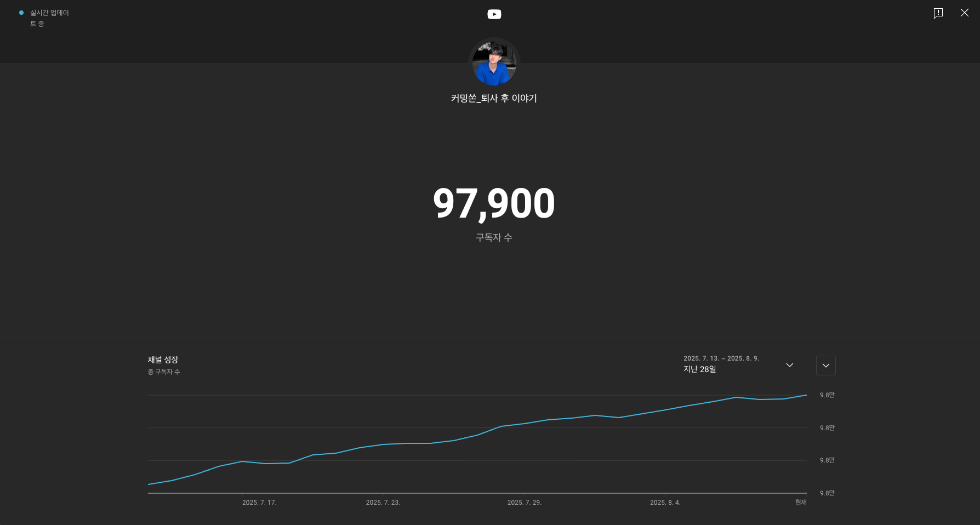Click the 실시간 업데이트 중 status text
This screenshot has width=980, height=525.
pyautogui.click(x=49, y=18)
